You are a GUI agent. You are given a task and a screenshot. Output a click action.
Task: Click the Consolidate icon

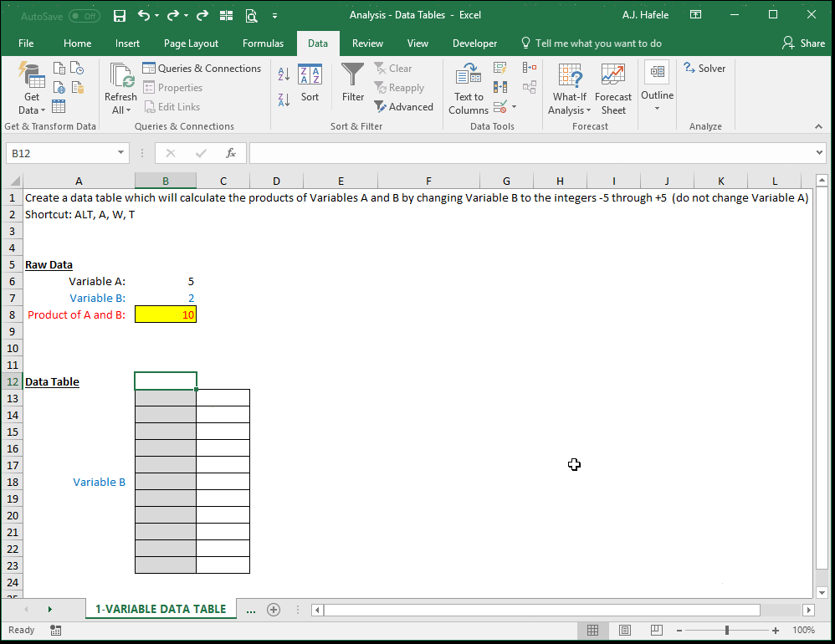click(530, 68)
